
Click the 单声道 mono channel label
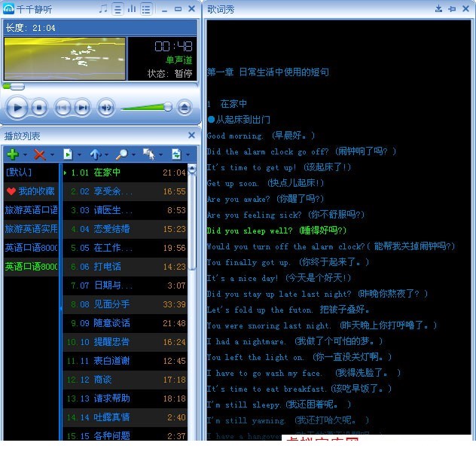(179, 60)
